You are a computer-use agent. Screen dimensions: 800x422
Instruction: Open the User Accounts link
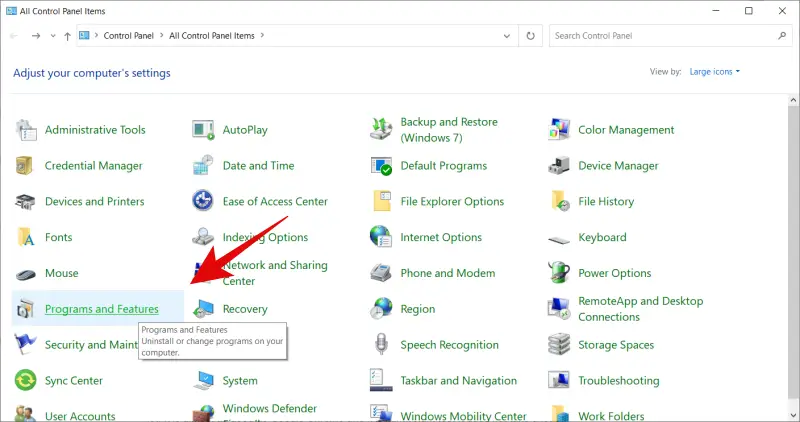point(80,416)
